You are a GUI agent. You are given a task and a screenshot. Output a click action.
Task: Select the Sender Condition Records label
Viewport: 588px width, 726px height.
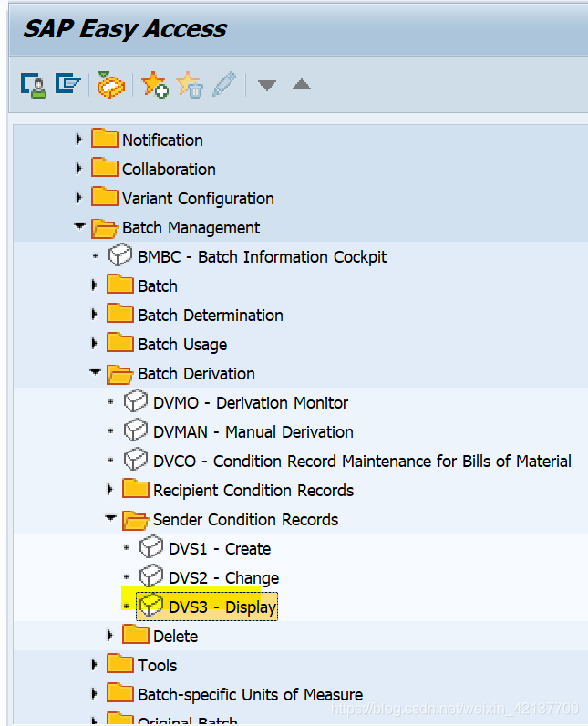245,520
